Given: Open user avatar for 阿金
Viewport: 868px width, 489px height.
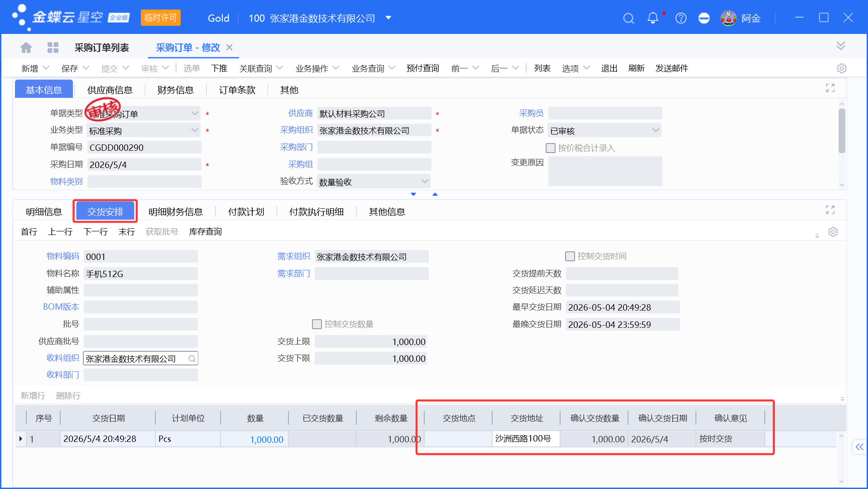Looking at the screenshot, I should (x=728, y=18).
